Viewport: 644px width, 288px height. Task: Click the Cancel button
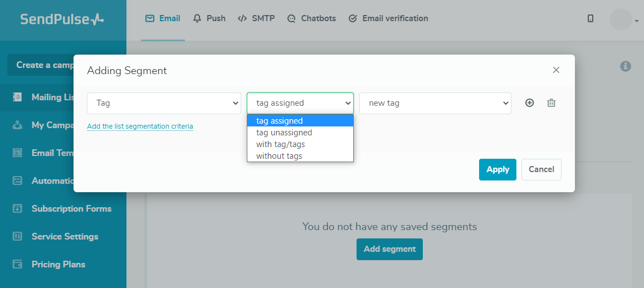541,169
